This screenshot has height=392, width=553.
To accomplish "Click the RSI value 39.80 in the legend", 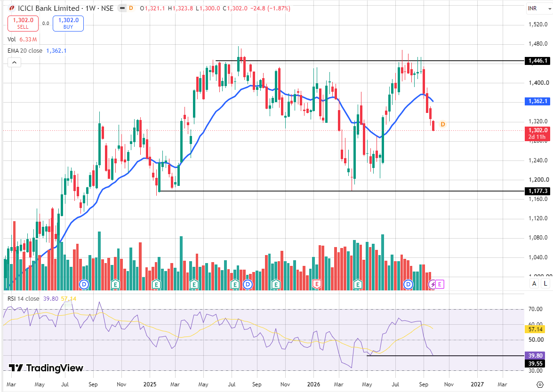I will 50,298.
